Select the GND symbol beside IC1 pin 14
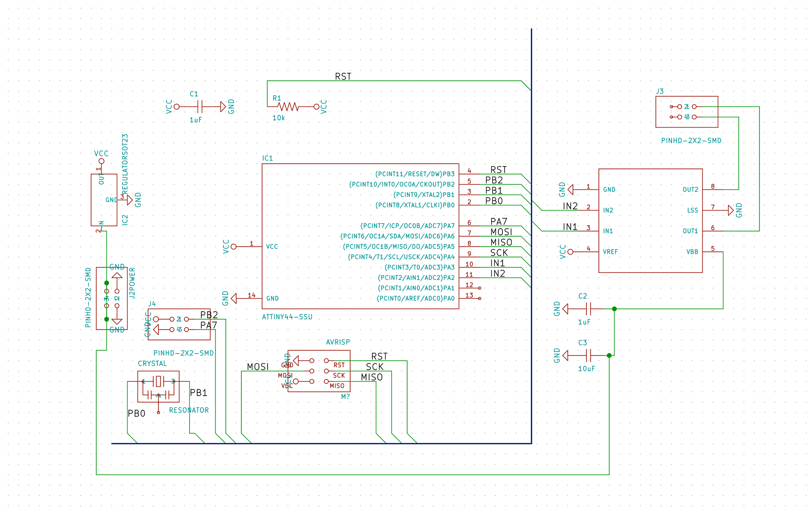The width and height of the screenshot is (812, 509). pyautogui.click(x=234, y=298)
